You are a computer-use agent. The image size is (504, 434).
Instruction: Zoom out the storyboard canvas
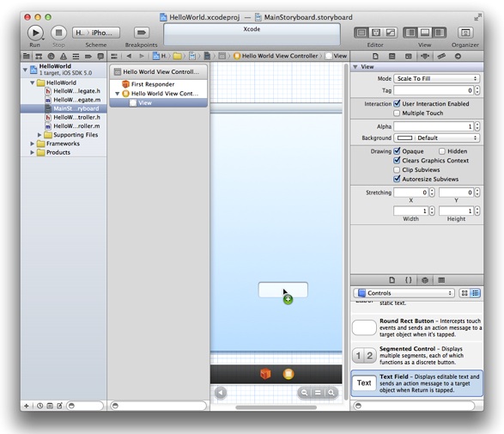click(x=304, y=393)
